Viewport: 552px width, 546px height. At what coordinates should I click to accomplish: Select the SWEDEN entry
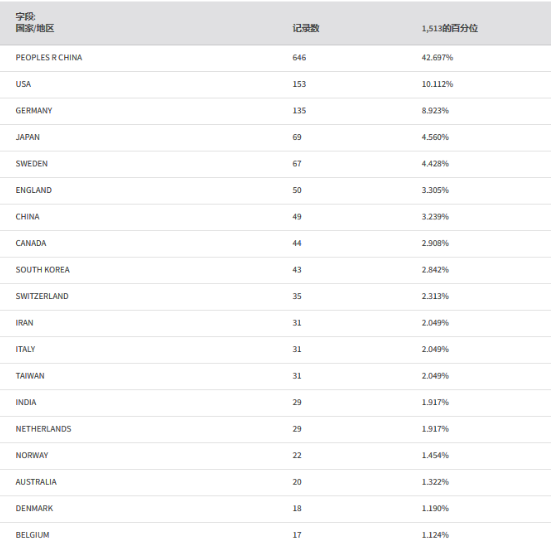[x=31, y=164]
